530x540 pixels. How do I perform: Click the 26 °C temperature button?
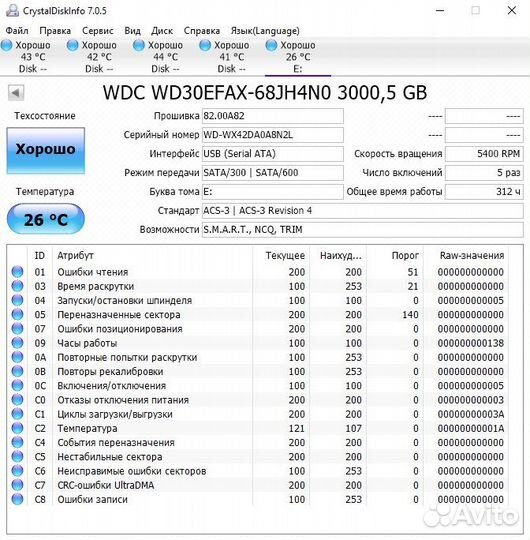[45, 219]
